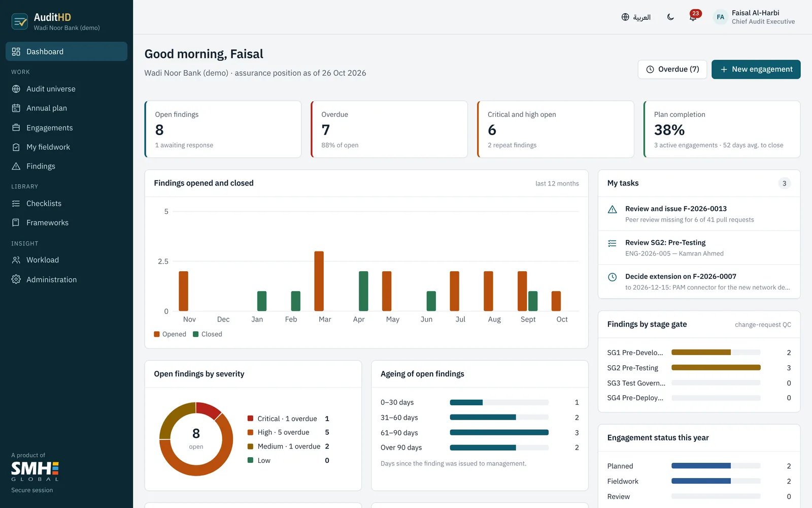Open task Decide extension on F-2026-0007
The height and width of the screenshot is (508, 812).
pyautogui.click(x=699, y=281)
